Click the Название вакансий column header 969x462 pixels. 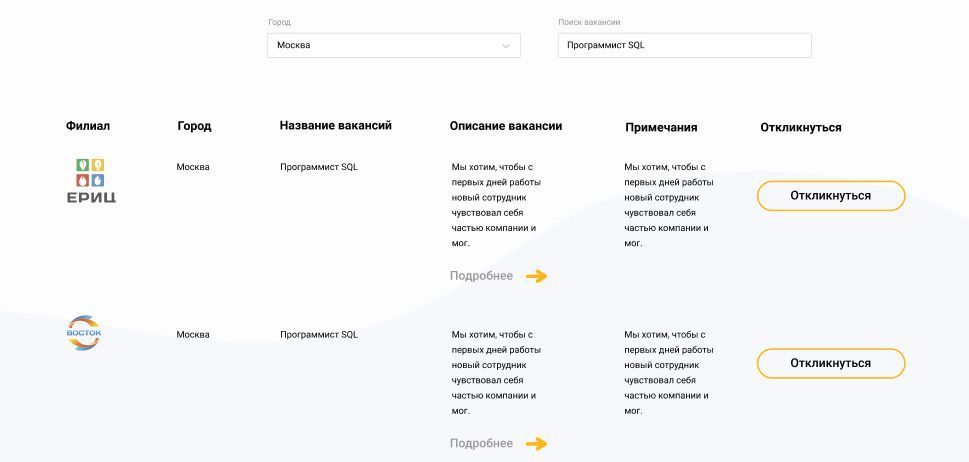click(335, 126)
